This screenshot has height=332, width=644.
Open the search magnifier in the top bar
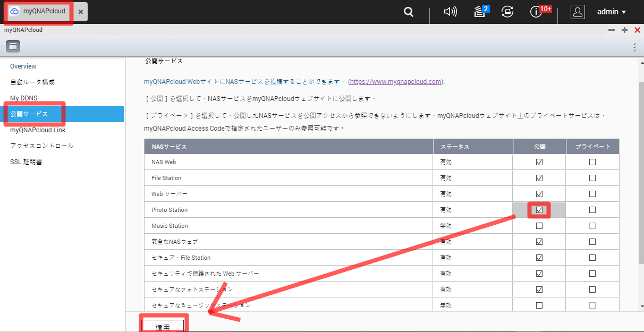click(x=409, y=12)
